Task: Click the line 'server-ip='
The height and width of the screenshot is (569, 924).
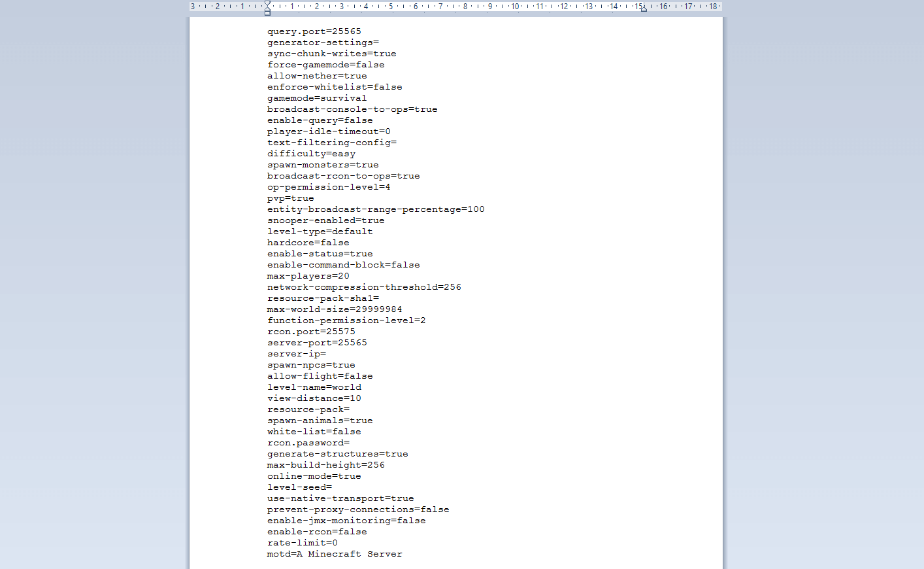Action: pos(297,354)
